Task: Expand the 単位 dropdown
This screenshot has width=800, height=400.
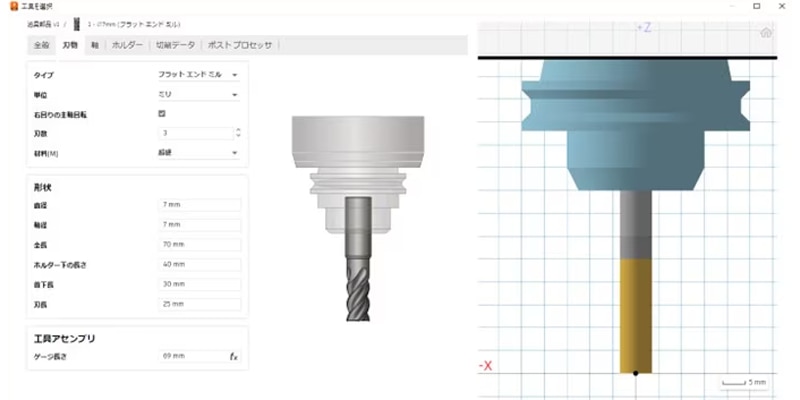Action: [x=197, y=94]
